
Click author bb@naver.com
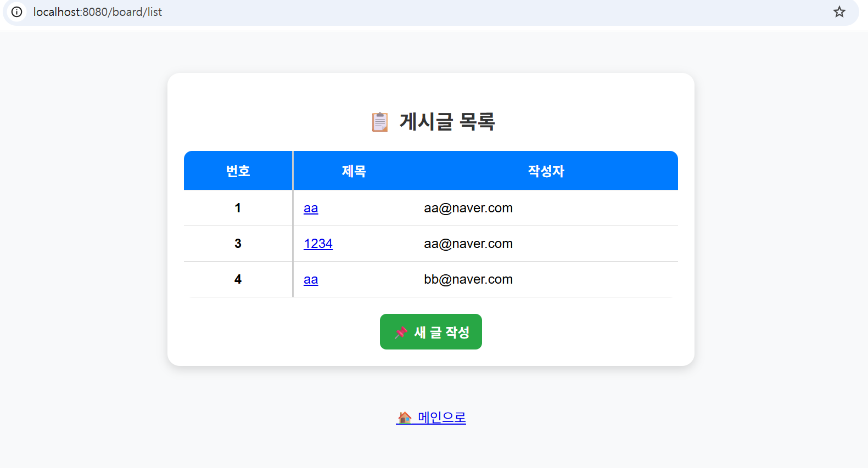coord(468,279)
